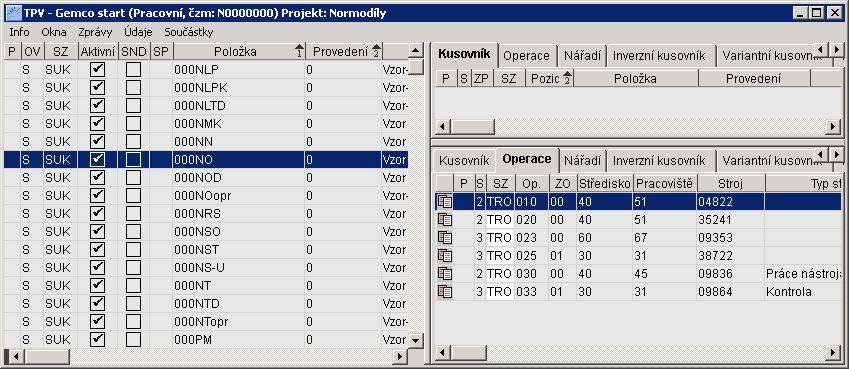Click the Pracoviště column header
This screenshot has height=369, width=849.
(664, 184)
